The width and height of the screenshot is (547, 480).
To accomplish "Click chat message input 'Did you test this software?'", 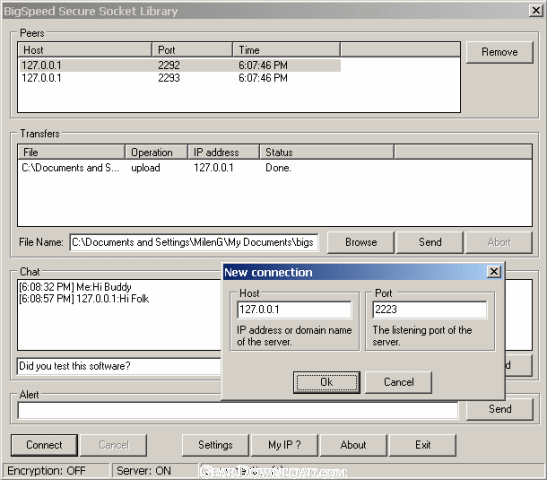I will (x=119, y=366).
